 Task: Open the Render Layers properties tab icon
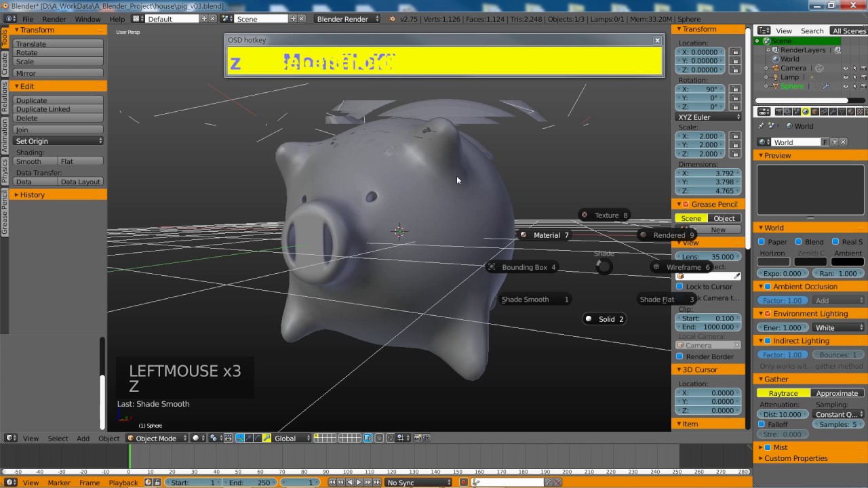(x=788, y=112)
